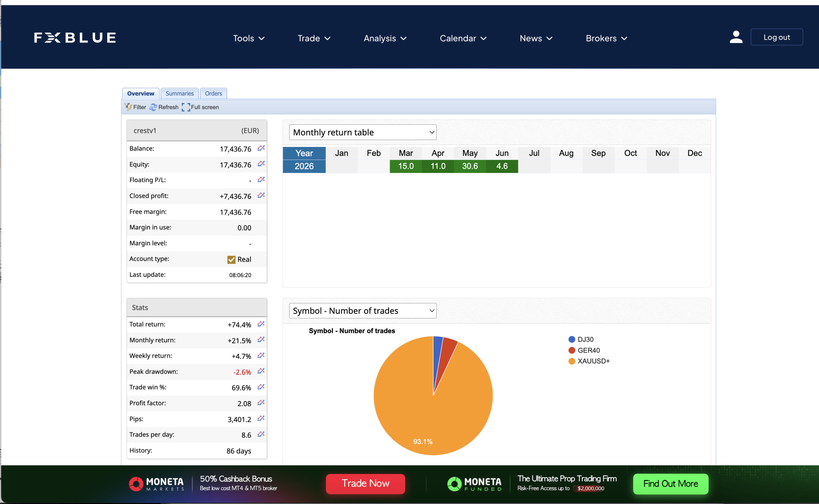Switch to the Summaries tab
The image size is (819, 504).
click(x=179, y=93)
